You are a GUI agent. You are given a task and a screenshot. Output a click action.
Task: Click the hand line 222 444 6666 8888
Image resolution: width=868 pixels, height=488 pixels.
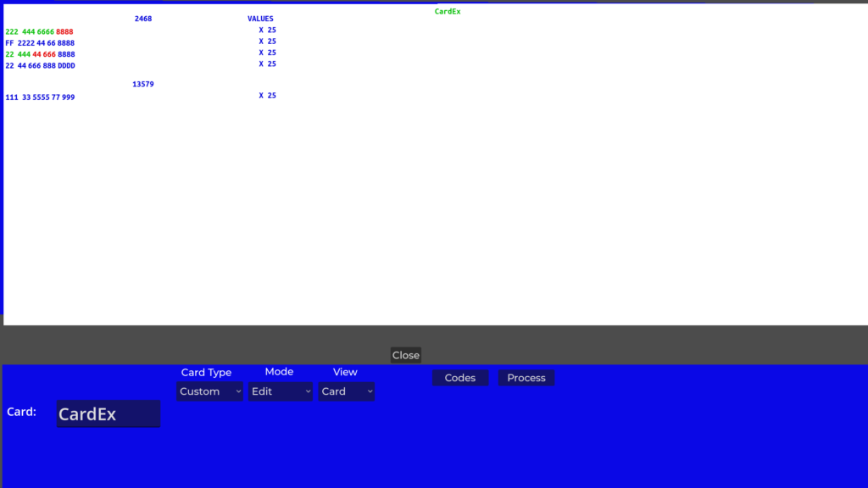pos(40,31)
